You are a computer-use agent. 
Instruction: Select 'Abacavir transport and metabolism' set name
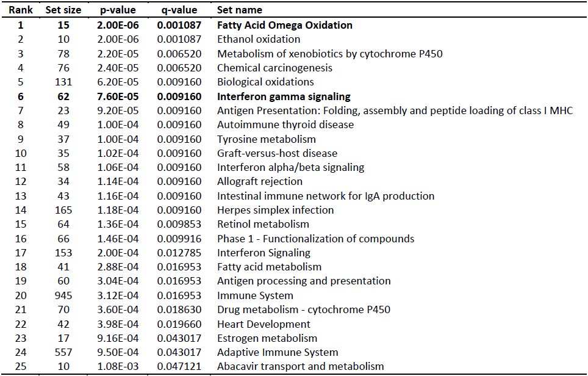tap(300, 366)
